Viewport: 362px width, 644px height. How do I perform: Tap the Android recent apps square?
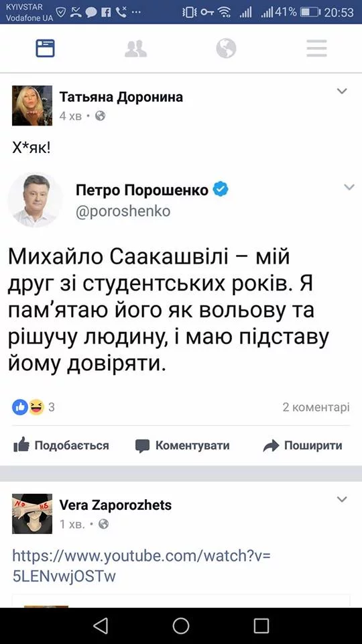[x=261, y=626]
